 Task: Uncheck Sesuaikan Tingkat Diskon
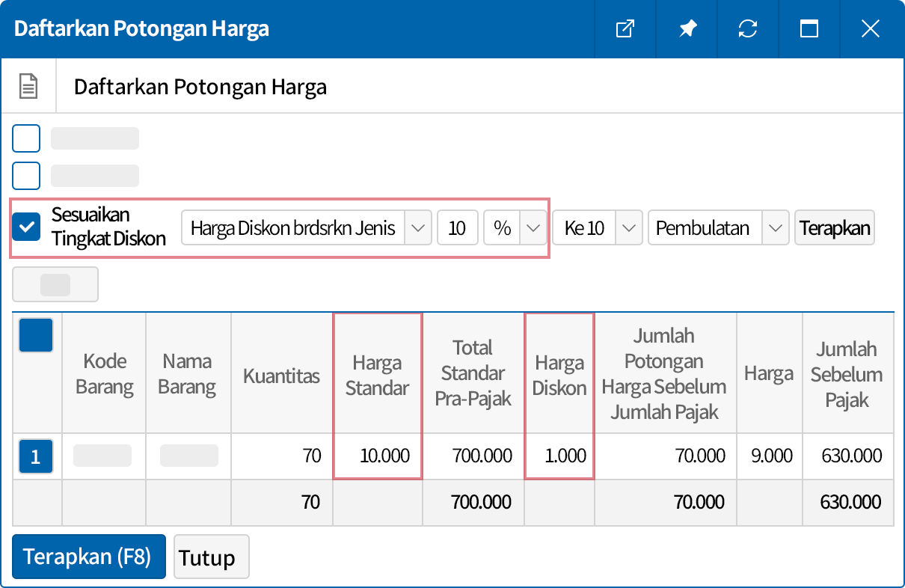26,227
